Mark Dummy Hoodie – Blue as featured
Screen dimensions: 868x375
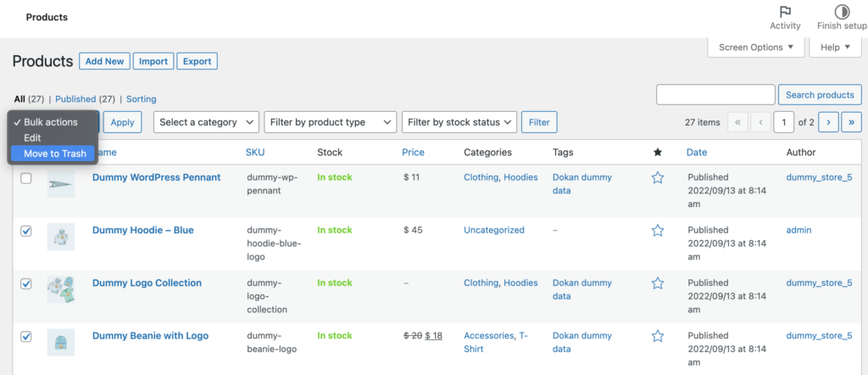coord(657,231)
